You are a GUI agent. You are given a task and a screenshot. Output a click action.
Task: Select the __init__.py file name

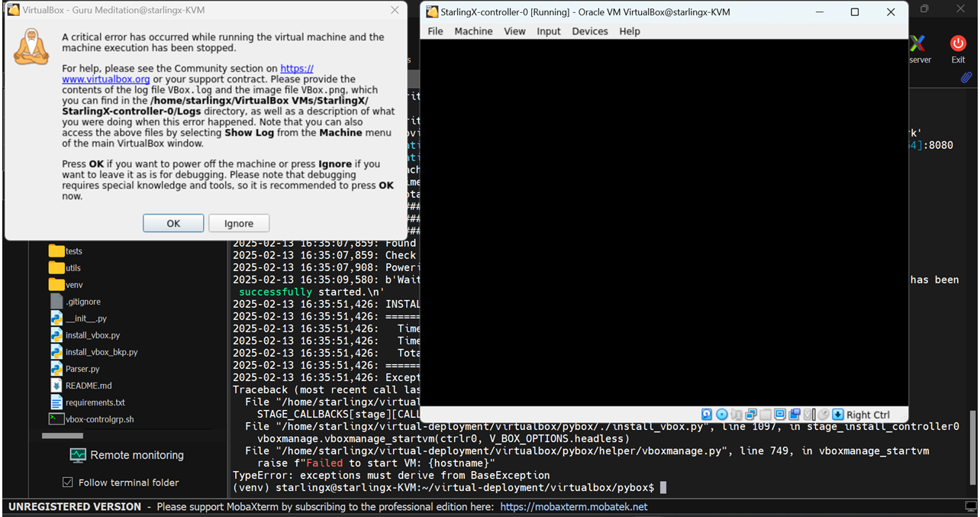tap(86, 318)
